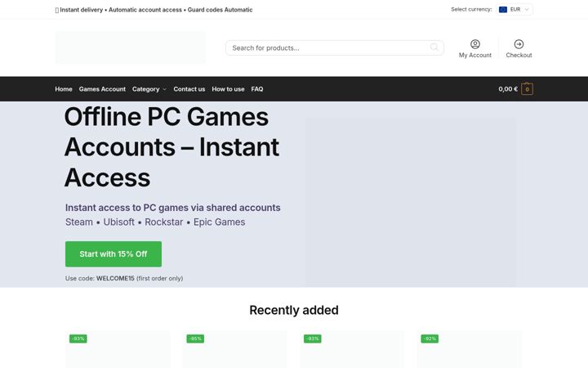Click Instant access to PC games subtitle

[173, 208]
